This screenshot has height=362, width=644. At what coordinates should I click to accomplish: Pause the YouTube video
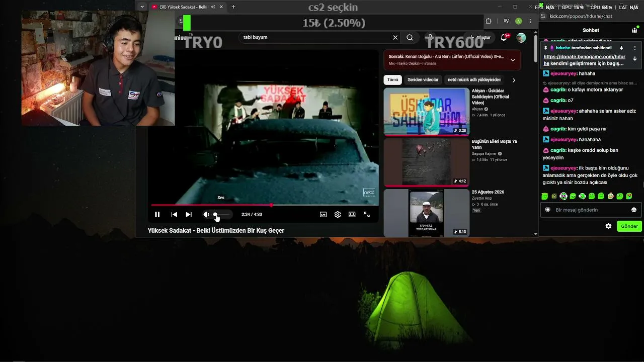pyautogui.click(x=157, y=215)
